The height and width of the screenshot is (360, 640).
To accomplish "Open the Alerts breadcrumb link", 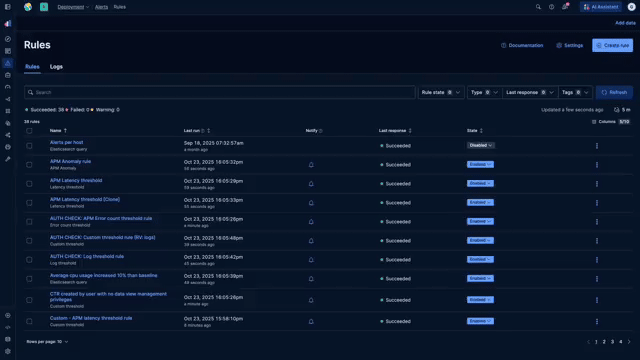I will point(101,7).
